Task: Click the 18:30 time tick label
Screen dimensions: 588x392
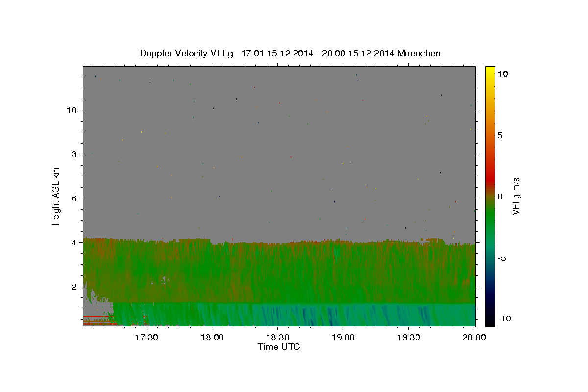Action: pos(277,337)
